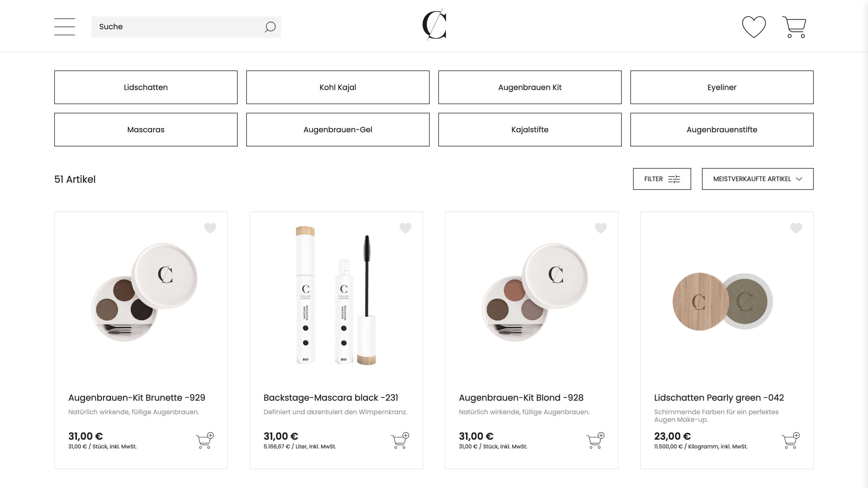This screenshot has height=488, width=868.
Task: Click the Couleur Caramel logo
Action: [x=434, y=25]
